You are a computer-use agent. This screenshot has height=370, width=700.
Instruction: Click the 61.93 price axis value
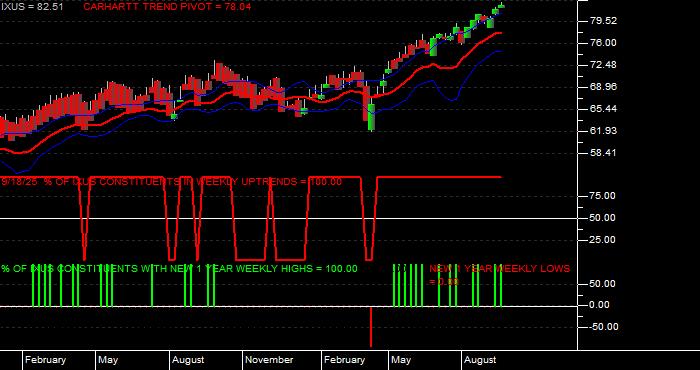pos(604,130)
